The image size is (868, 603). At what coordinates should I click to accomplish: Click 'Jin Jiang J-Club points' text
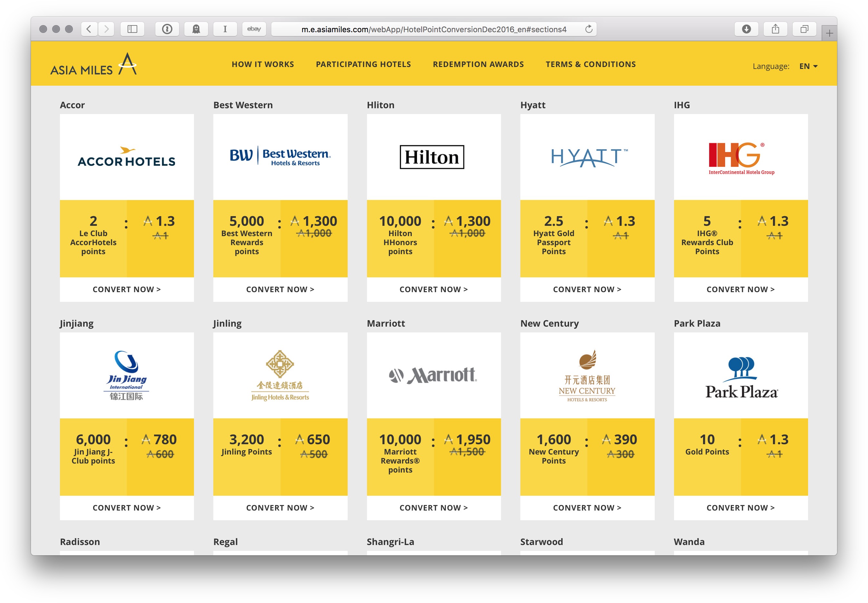(93, 456)
